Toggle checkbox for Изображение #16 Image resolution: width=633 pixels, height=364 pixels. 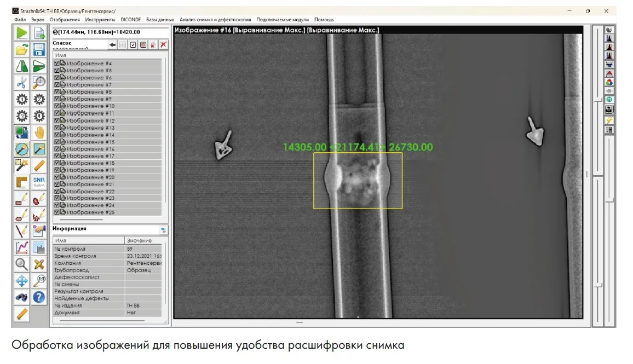click(57, 149)
